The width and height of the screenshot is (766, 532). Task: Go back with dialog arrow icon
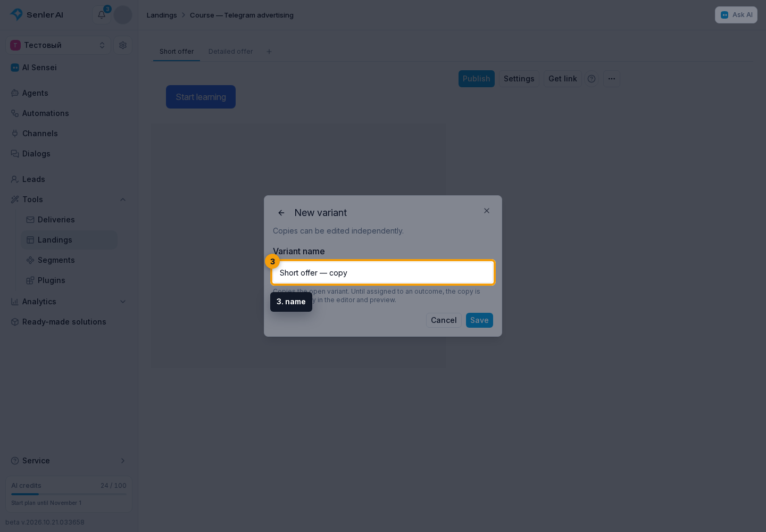(x=281, y=213)
